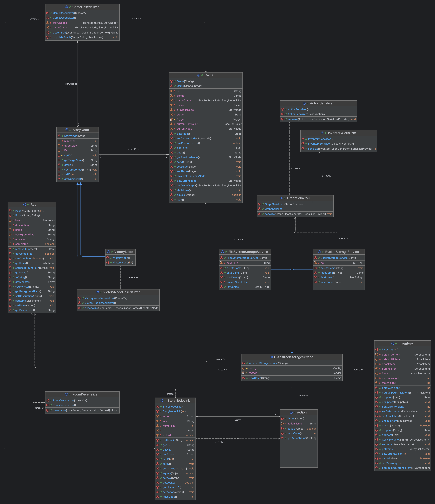435x504 pixels.
Task: Click getActionName() in the Action class
Action: pyautogui.click(x=299, y=438)
